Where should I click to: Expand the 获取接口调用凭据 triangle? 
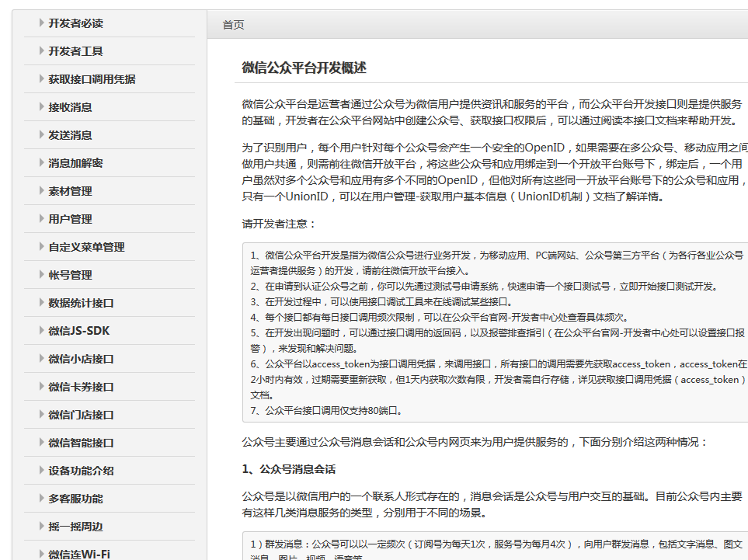pos(42,79)
